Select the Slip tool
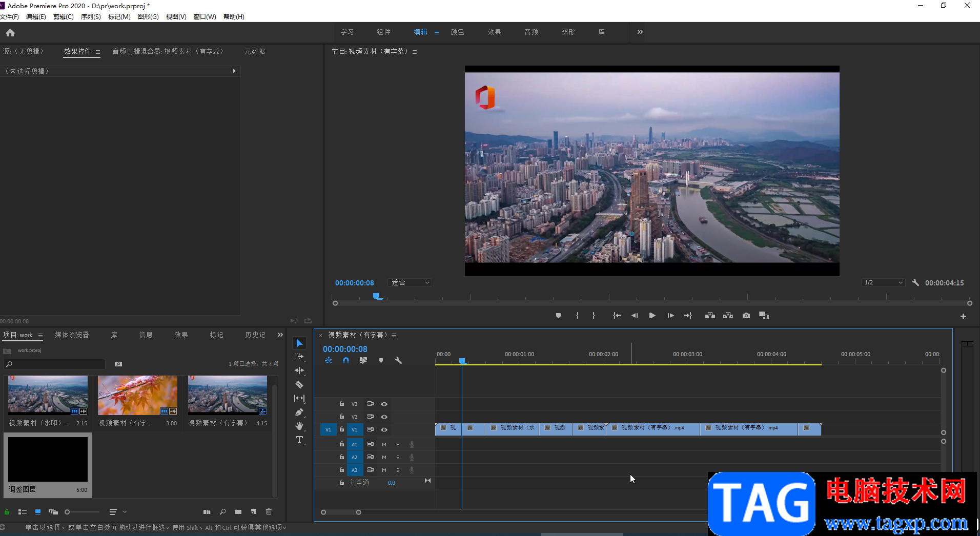The image size is (980, 536). point(299,398)
